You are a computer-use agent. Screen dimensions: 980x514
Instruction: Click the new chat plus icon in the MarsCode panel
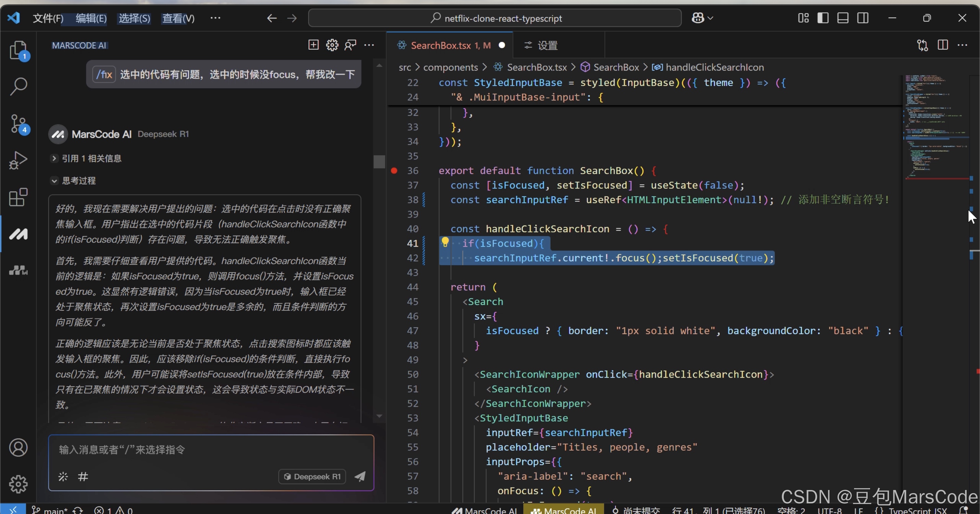pos(313,45)
